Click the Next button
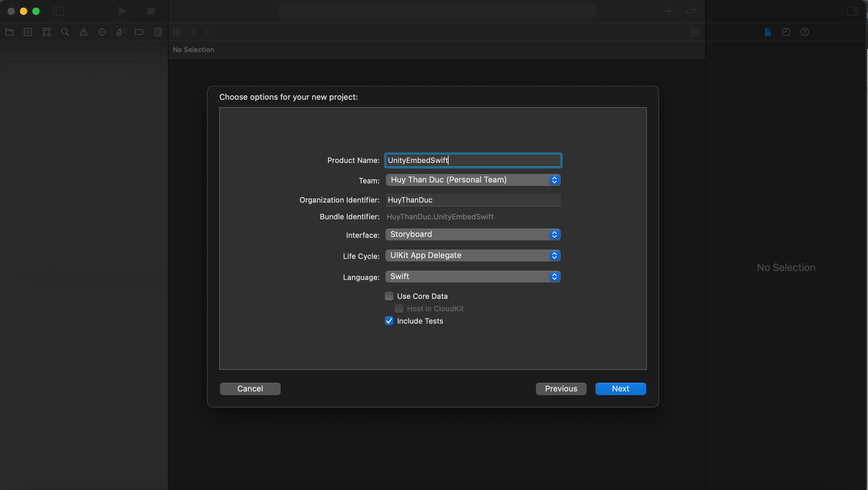The height and width of the screenshot is (490, 868). pyautogui.click(x=620, y=389)
